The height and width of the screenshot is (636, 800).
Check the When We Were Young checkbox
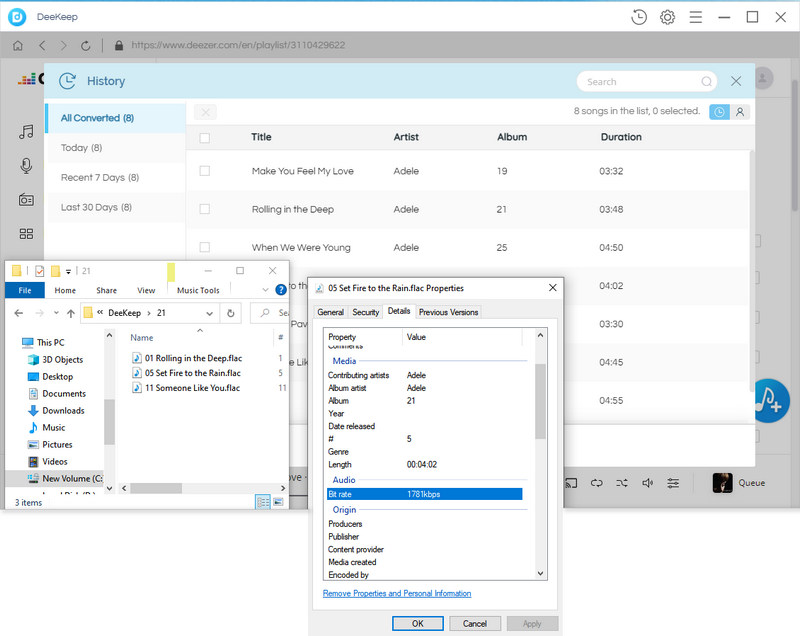point(205,247)
